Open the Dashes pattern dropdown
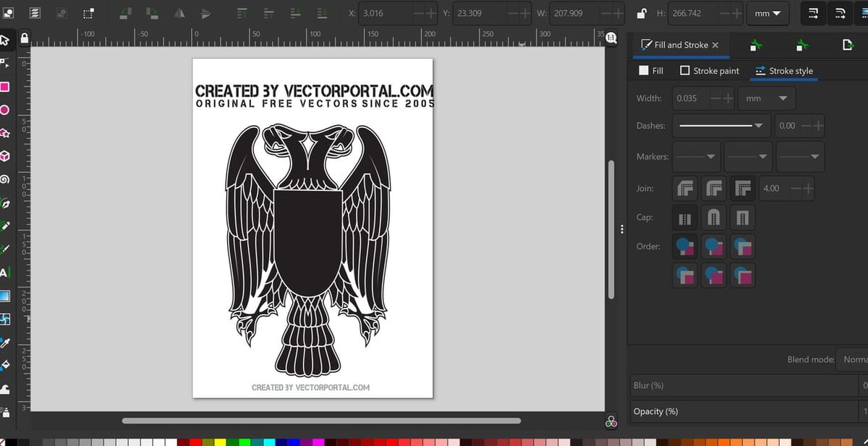Viewport: 868px width, 446px height. [x=720, y=126]
